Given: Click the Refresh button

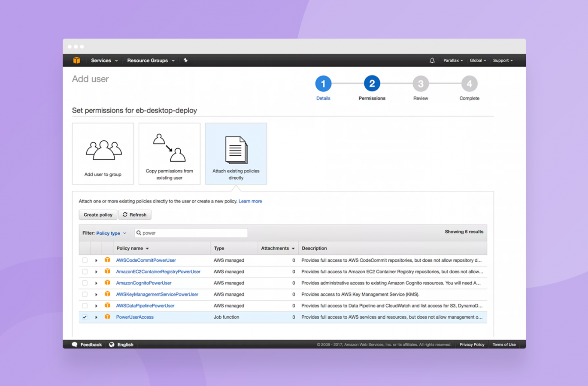Looking at the screenshot, I should 135,215.
